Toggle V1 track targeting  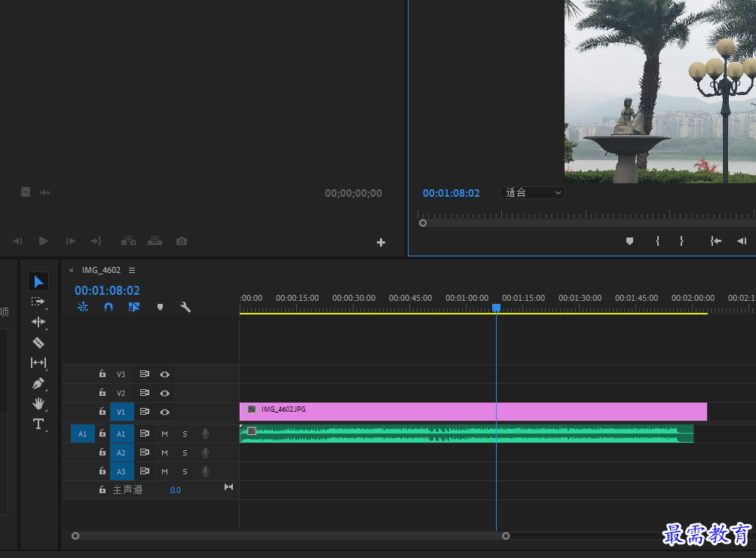coord(121,412)
